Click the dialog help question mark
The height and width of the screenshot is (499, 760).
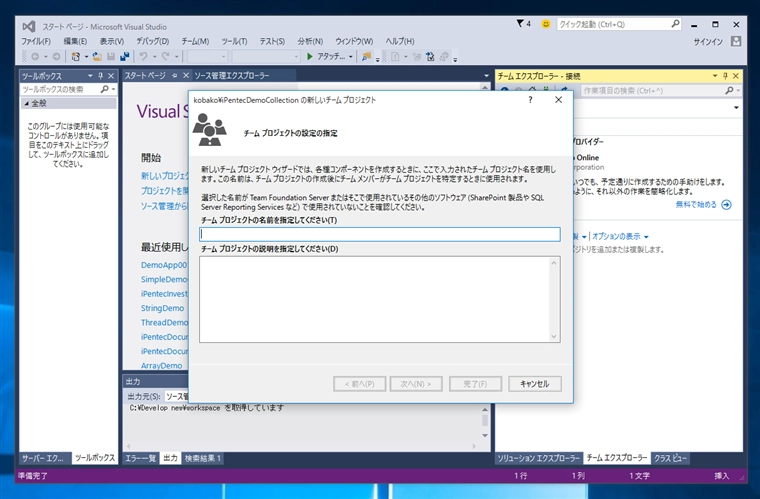pos(530,100)
